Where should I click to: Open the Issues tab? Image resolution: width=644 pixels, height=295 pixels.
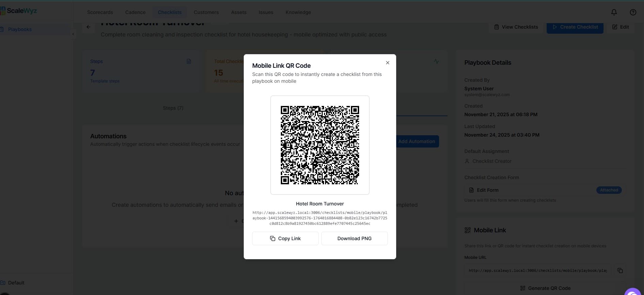tap(266, 12)
